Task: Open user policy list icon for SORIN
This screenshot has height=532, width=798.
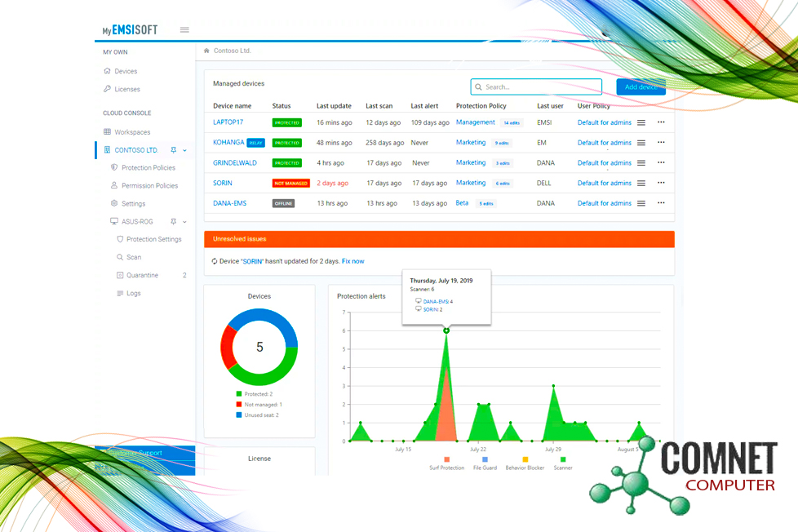Action: click(x=641, y=184)
